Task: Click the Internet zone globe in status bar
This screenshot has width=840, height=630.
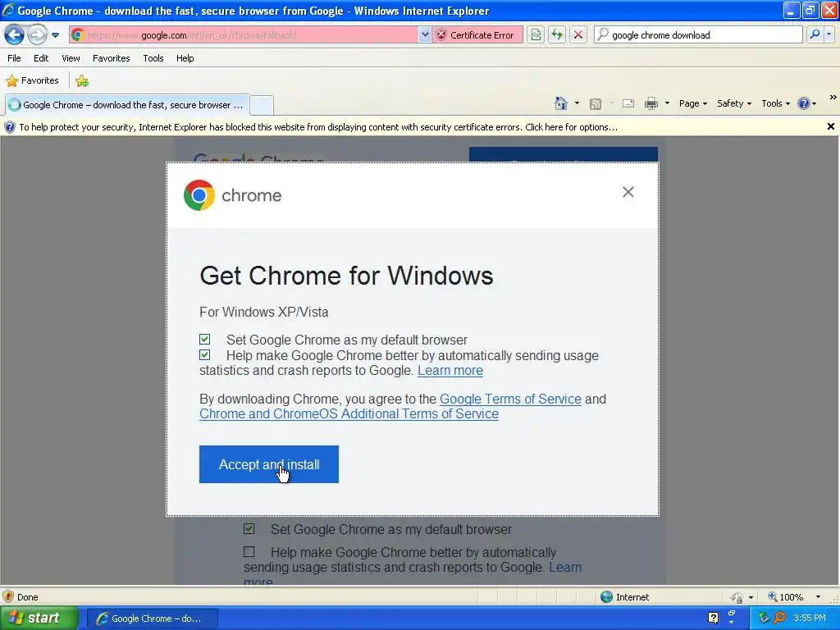Action: (x=606, y=597)
